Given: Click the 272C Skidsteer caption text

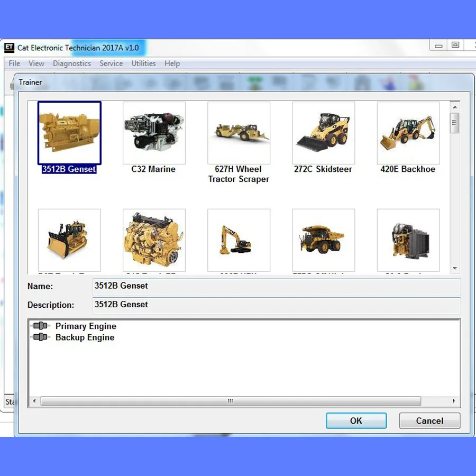Looking at the screenshot, I should click(x=323, y=169).
